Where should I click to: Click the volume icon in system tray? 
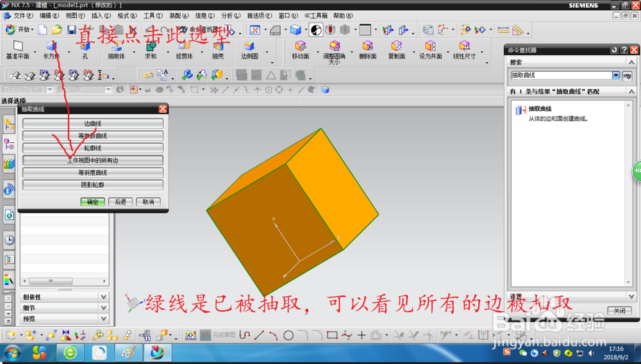591,353
